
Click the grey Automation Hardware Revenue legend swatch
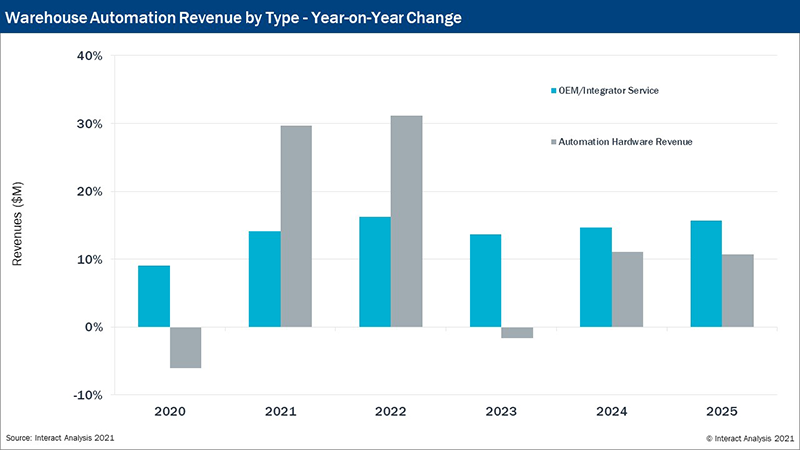[553, 142]
